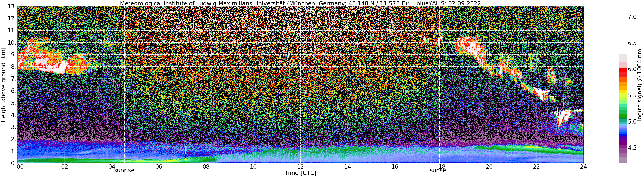The height and width of the screenshot is (177, 644).
Task: Click the '10.' height tick label
Action: tap(12, 43)
